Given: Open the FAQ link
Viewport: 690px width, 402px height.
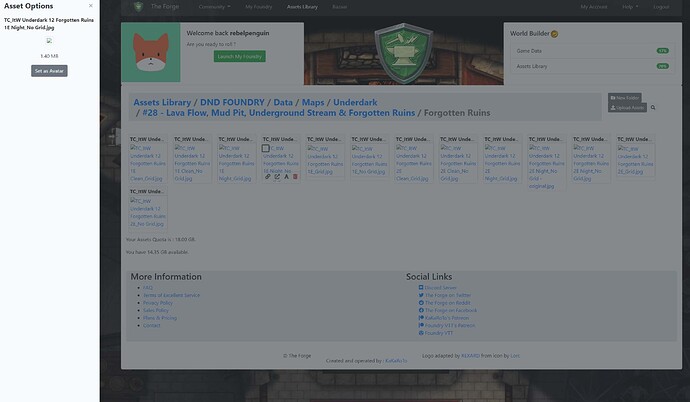Looking at the screenshot, I should coord(148,288).
